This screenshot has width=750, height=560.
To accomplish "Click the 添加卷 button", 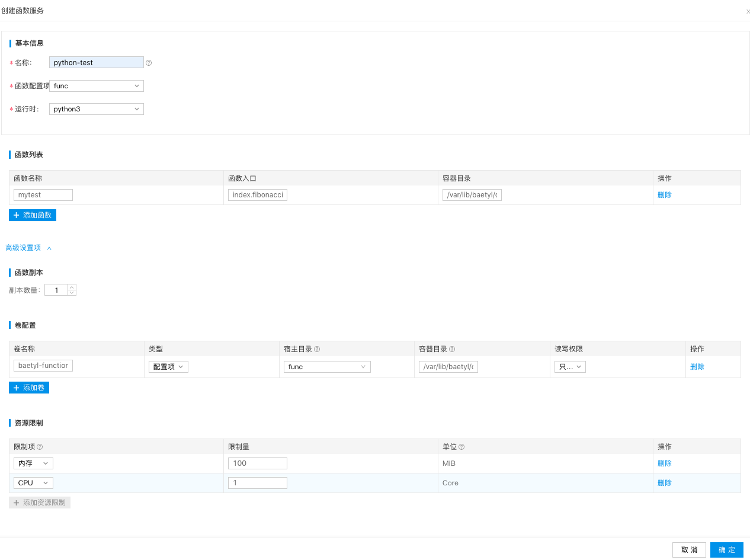I will pyautogui.click(x=29, y=388).
